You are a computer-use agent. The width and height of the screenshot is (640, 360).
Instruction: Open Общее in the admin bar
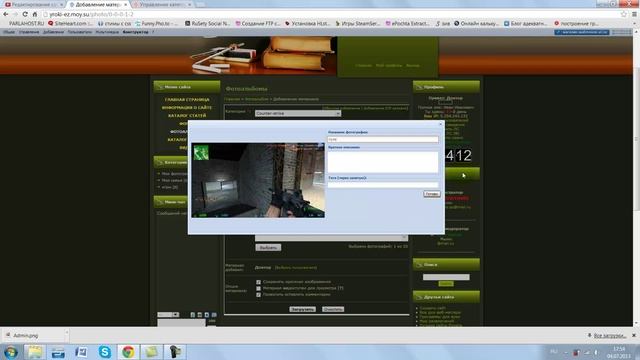[9, 32]
